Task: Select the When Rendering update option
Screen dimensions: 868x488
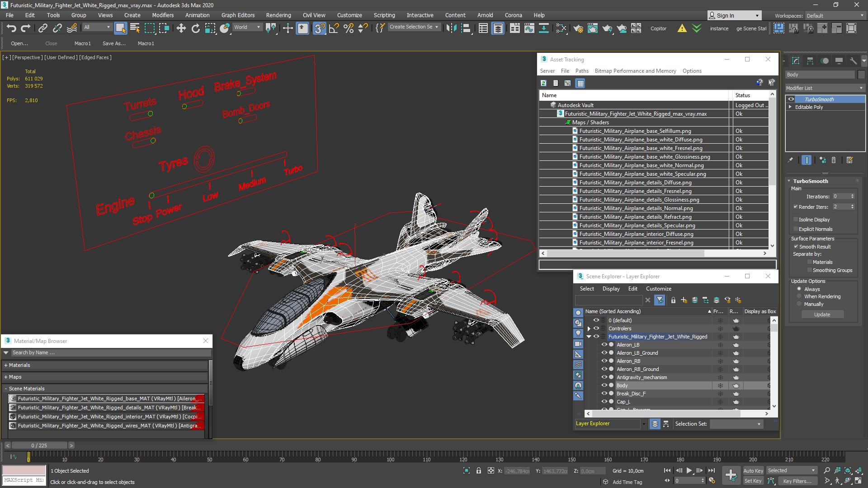Action: pos(799,296)
